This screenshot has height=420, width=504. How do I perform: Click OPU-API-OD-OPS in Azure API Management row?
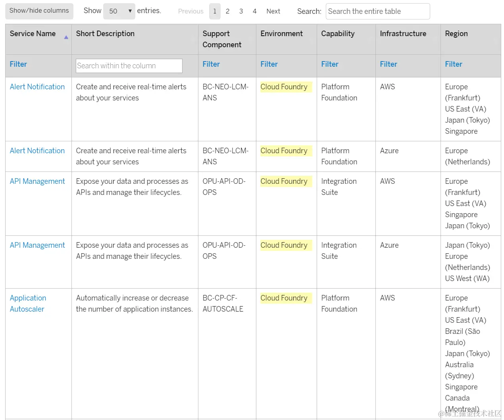pos(224,251)
